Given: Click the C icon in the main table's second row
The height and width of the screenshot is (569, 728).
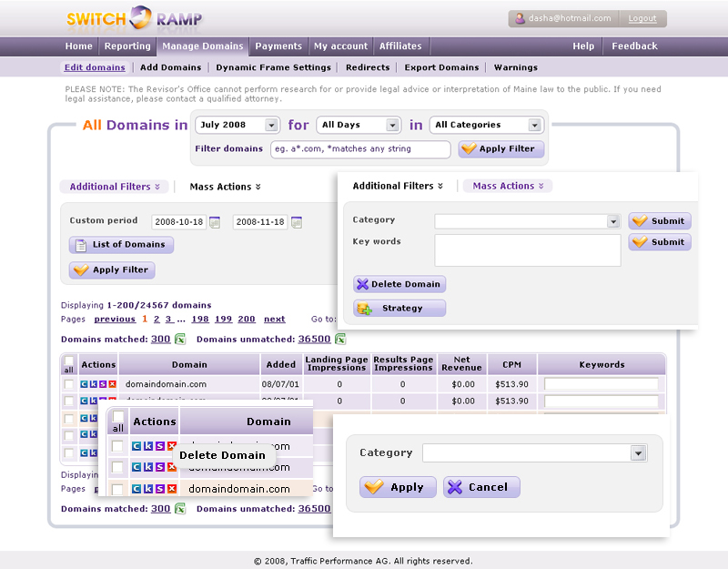Looking at the screenshot, I should tap(84, 401).
